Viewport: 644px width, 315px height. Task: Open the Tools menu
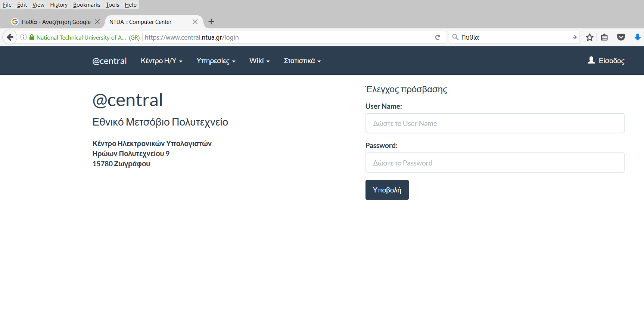tap(112, 5)
